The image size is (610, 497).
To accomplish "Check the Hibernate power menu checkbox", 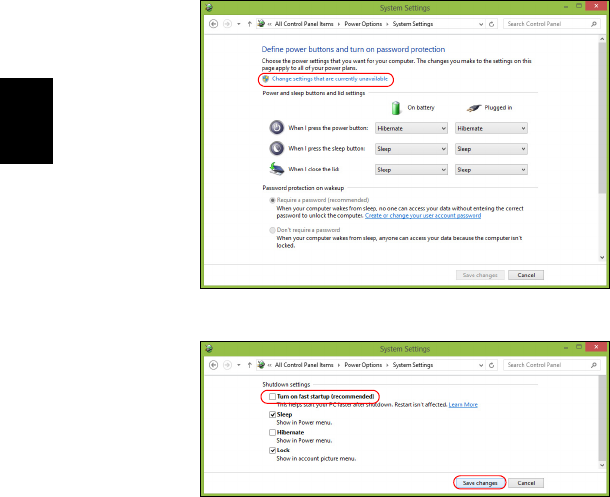I will [272, 432].
